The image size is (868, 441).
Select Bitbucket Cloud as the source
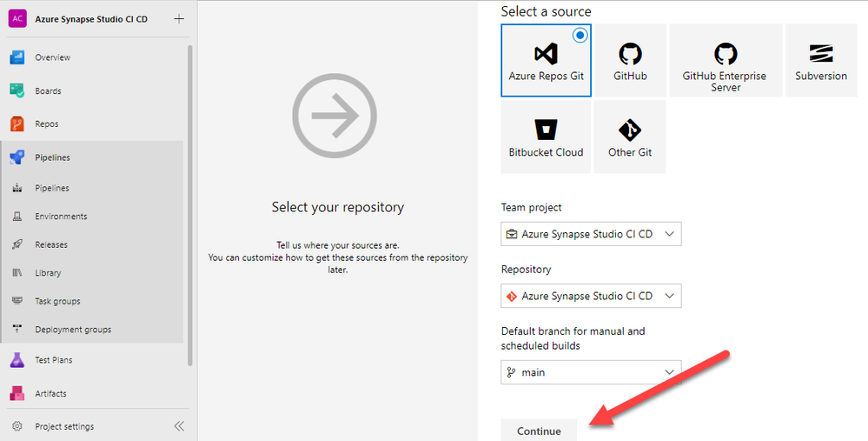click(x=546, y=137)
